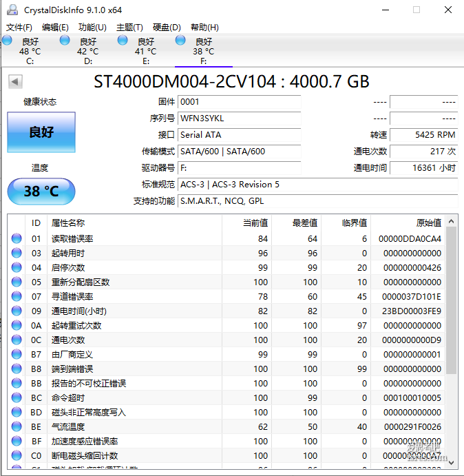Image resolution: width=464 pixels, height=476 pixels.
Task: Click the status icon of row BD 磁头非正常高度写入
Action: click(x=17, y=412)
